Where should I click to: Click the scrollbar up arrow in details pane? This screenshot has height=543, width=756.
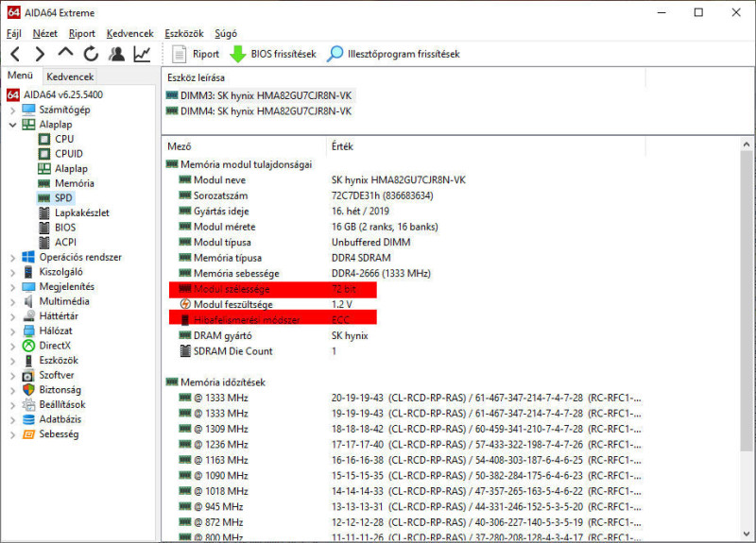point(747,144)
